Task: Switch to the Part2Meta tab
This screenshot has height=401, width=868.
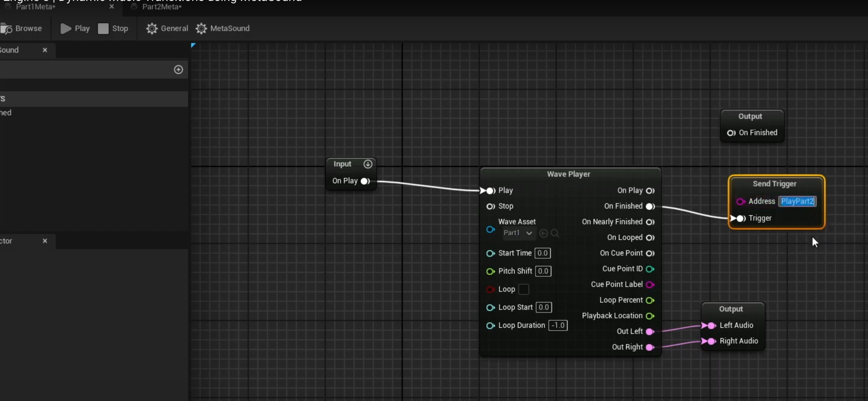Action: point(162,7)
